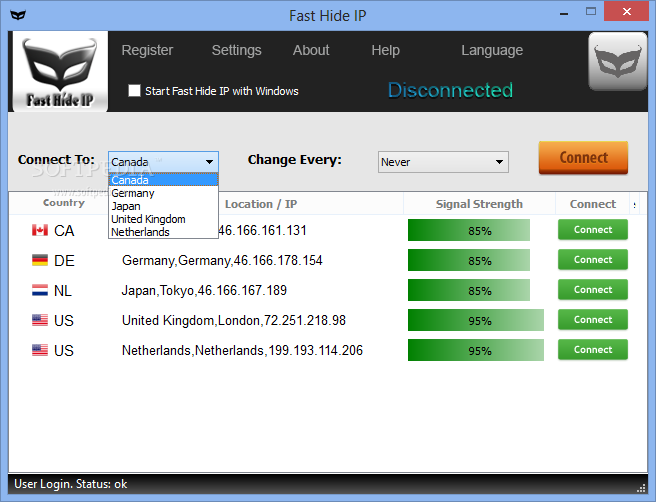Click the CA row 85% signal bar
Image resolution: width=656 pixels, height=502 pixels.
click(469, 230)
